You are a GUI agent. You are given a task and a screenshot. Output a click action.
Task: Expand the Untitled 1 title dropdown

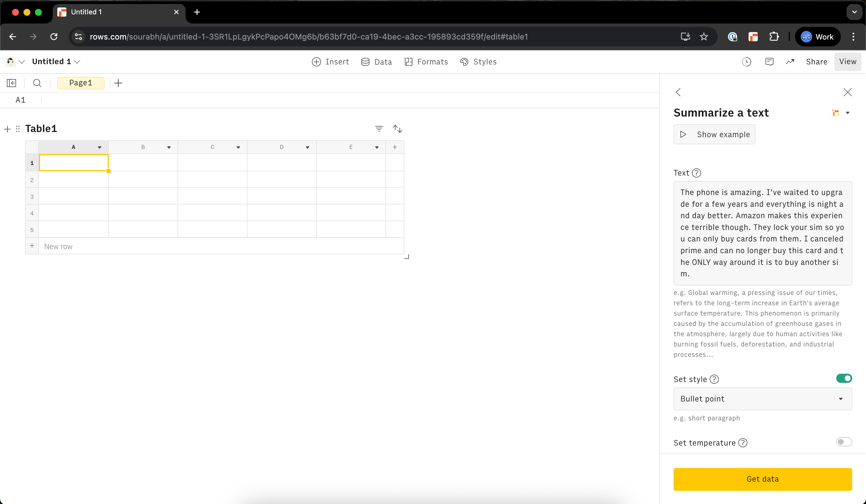pyautogui.click(x=77, y=62)
